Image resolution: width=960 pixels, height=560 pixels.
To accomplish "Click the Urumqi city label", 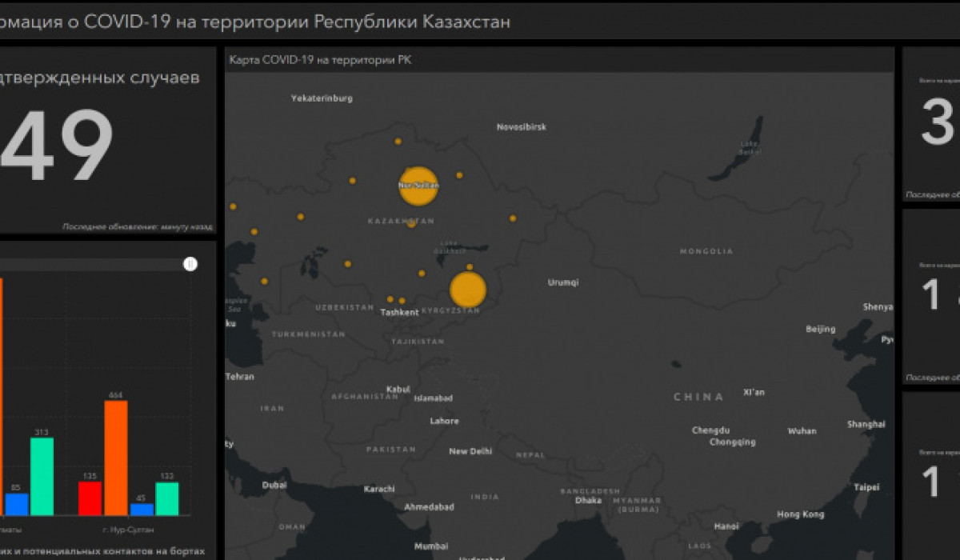I will click(563, 282).
